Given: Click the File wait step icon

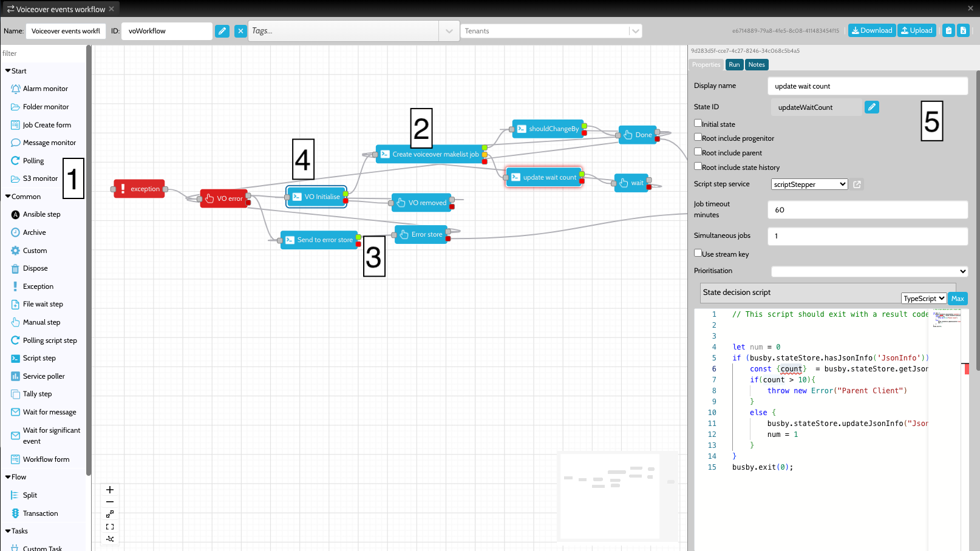Looking at the screenshot, I should (x=16, y=304).
